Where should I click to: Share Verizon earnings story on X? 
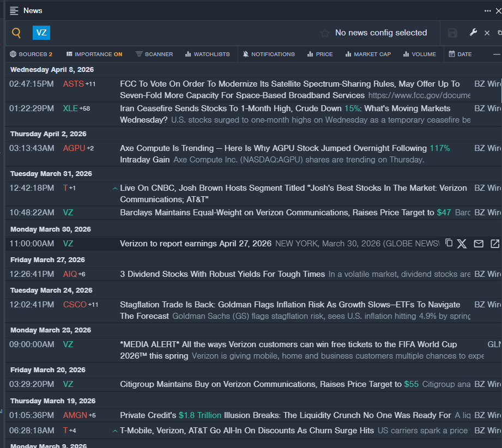coord(462,244)
